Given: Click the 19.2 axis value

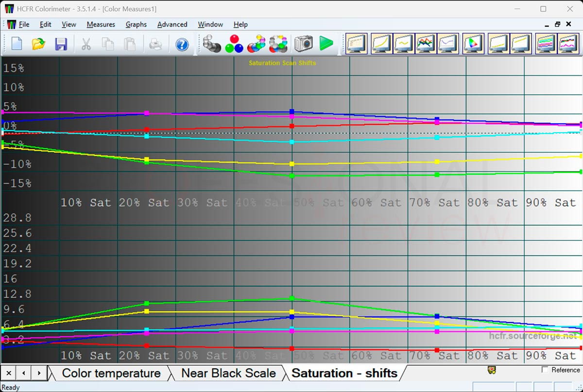Looking at the screenshot, I should tap(17, 263).
